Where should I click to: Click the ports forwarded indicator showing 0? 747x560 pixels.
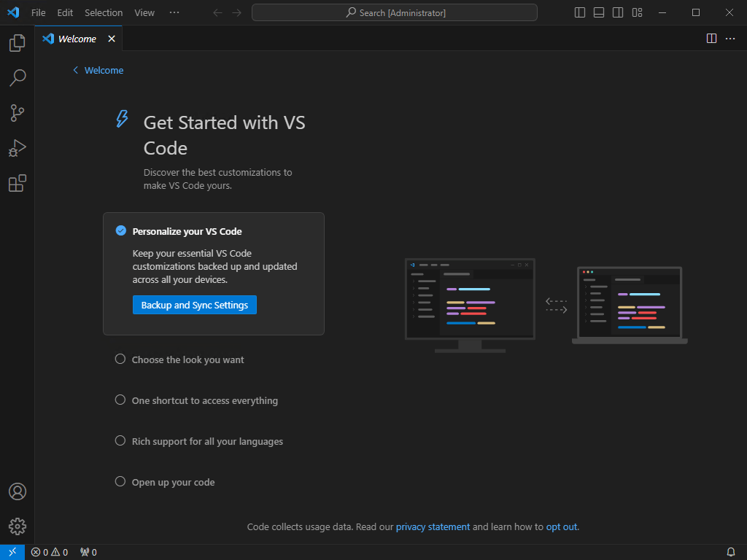pos(88,553)
